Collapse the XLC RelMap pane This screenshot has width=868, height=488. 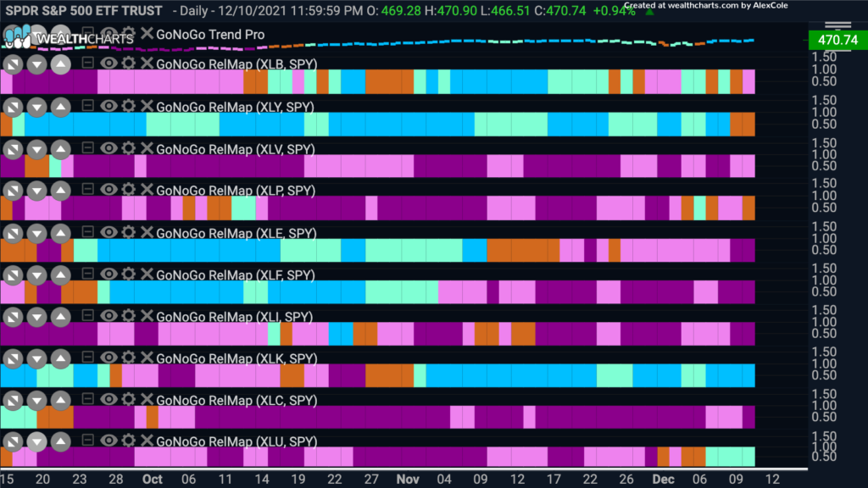pyautogui.click(x=87, y=398)
